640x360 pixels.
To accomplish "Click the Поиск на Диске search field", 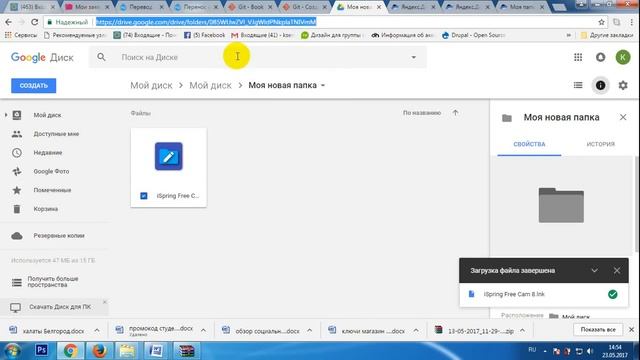I will pos(258,58).
